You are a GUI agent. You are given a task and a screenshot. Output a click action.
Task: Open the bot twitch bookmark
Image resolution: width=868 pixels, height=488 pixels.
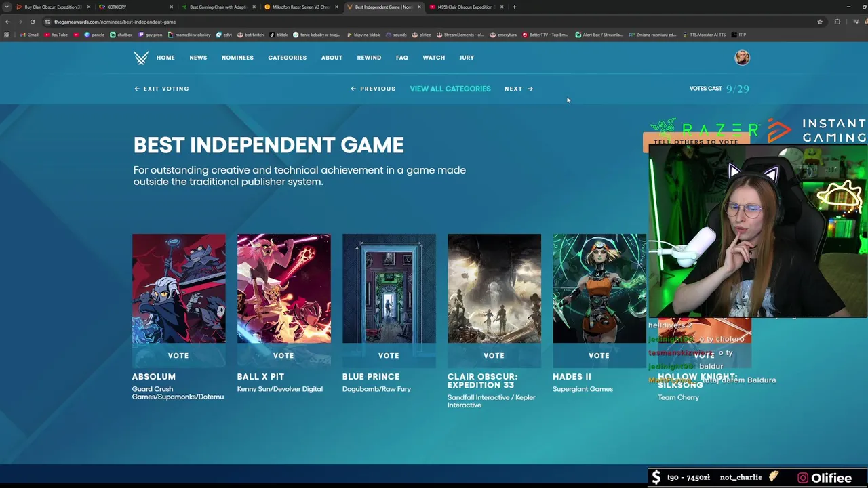250,35
